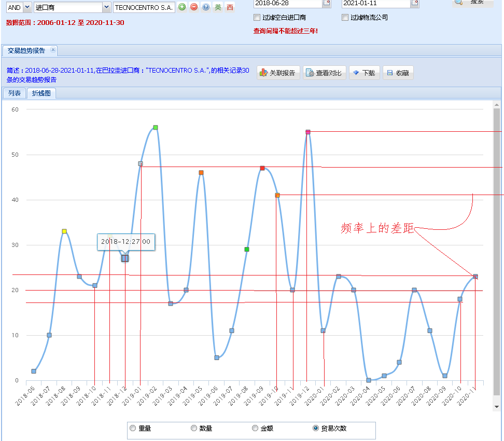Open the start date calendar picker icon
Screen dimensions: 504x441
tap(327, 3)
